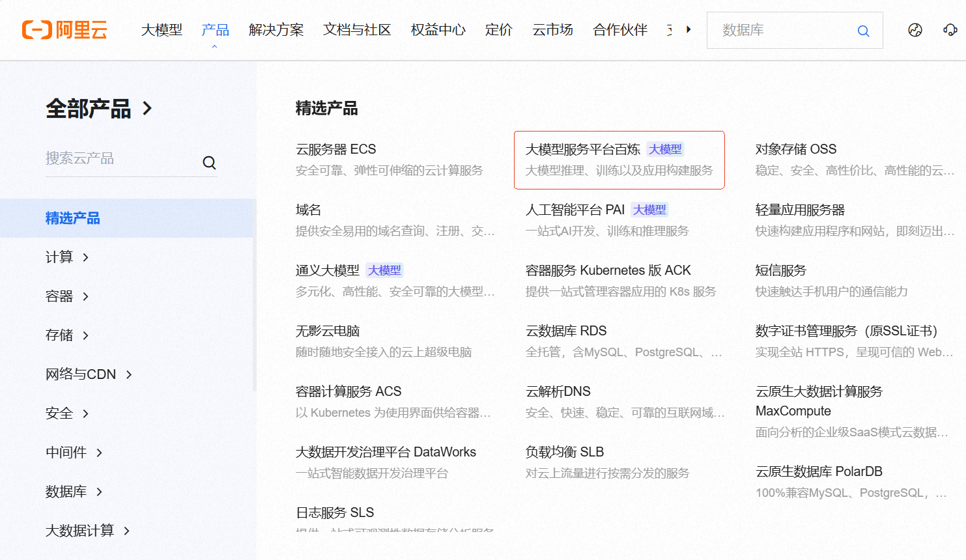This screenshot has width=966, height=560.
Task: Open 云服务器 ECS product
Action: pyautogui.click(x=336, y=149)
